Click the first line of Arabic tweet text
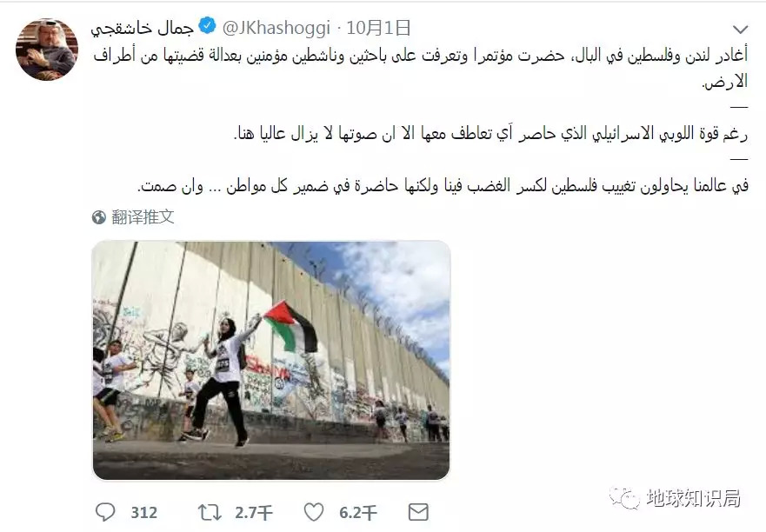The image size is (766, 532). [x=421, y=57]
